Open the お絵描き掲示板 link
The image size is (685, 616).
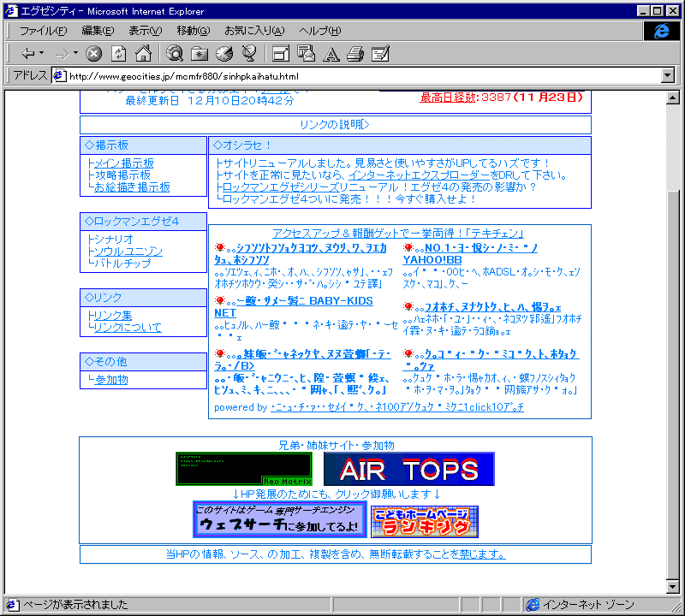point(132,187)
